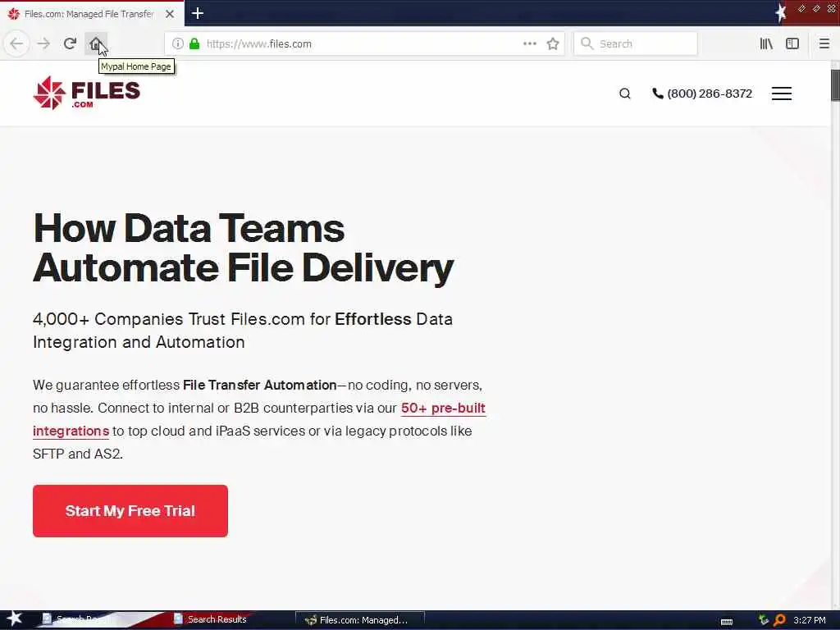Viewport: 840px width, 630px height.
Task: Click the orange magnifier tray icon
Action: tap(780, 620)
